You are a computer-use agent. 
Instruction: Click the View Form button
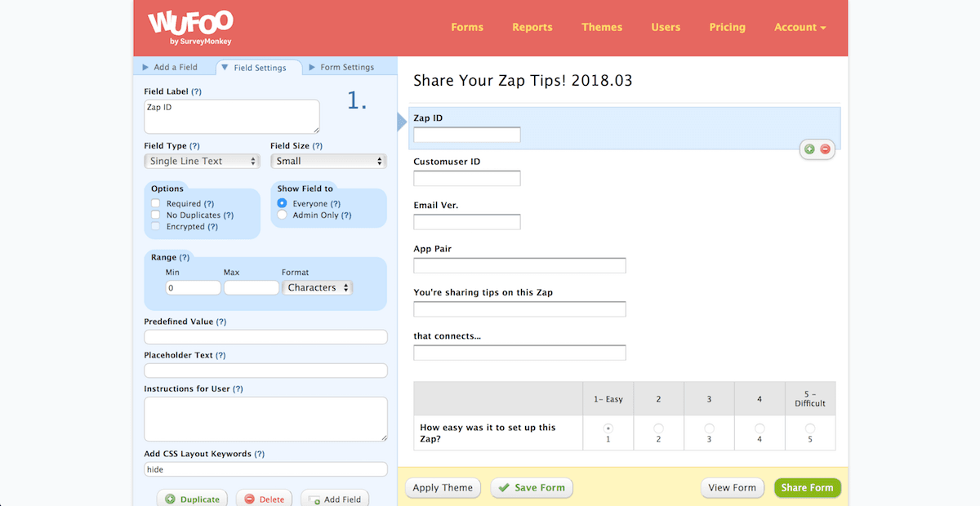coord(733,488)
